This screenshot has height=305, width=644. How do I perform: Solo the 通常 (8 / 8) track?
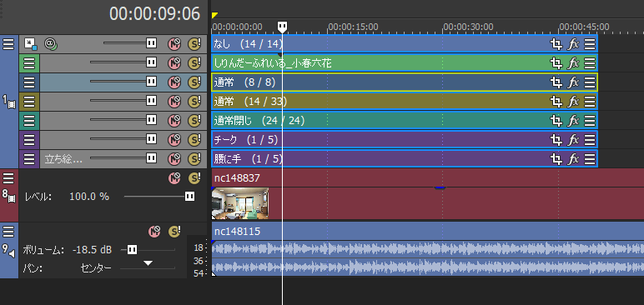194,82
